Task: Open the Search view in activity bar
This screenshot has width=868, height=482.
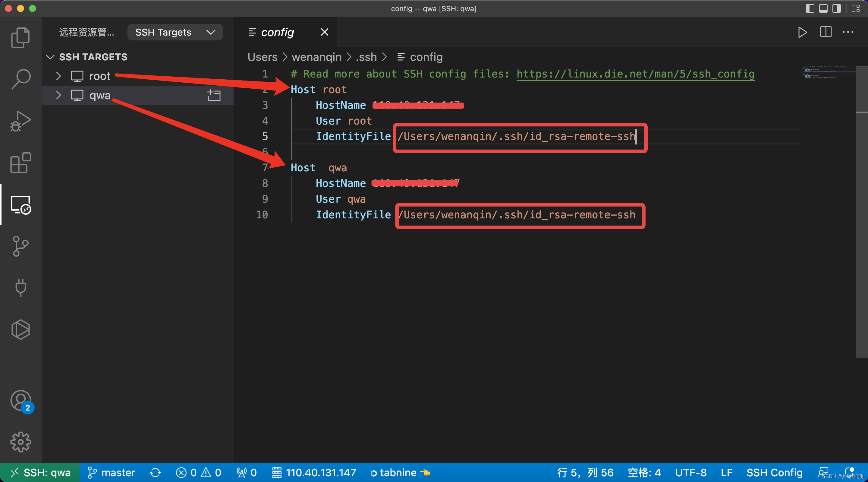Action: click(20, 79)
